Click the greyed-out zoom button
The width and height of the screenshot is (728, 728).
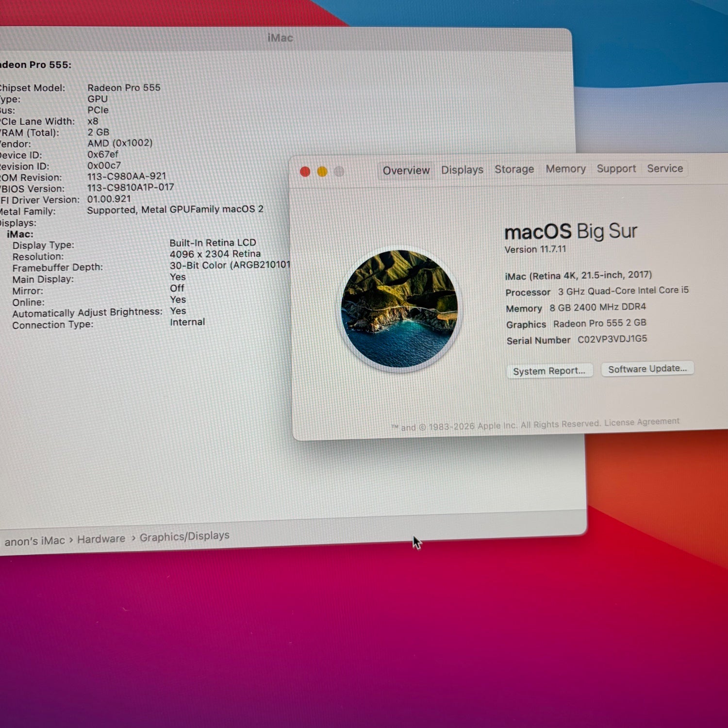point(339,171)
